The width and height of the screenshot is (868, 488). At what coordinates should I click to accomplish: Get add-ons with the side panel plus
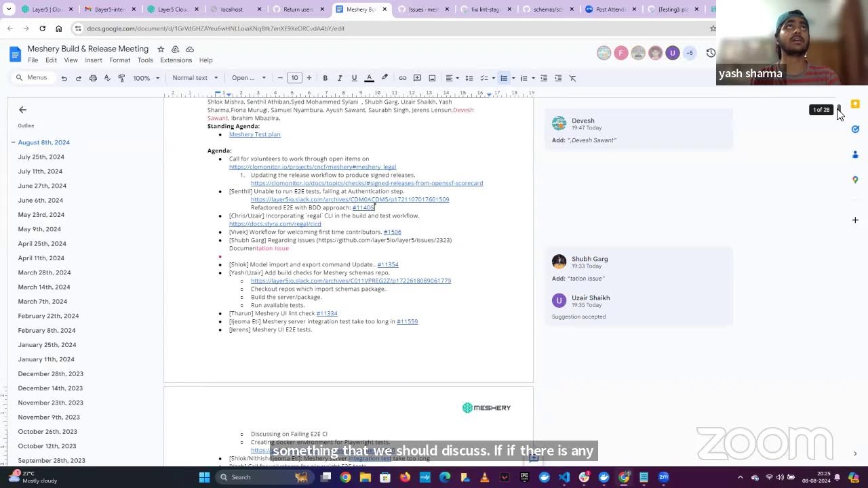(x=855, y=220)
